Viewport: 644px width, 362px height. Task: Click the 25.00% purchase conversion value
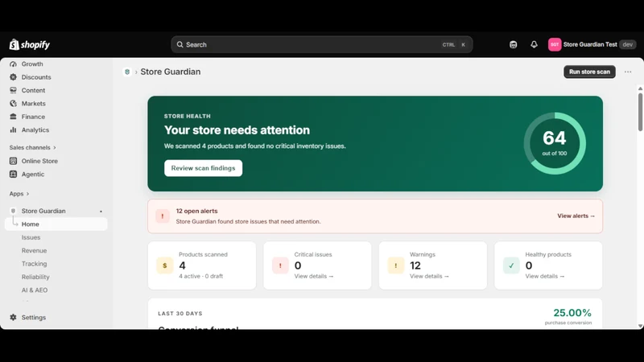tap(572, 313)
